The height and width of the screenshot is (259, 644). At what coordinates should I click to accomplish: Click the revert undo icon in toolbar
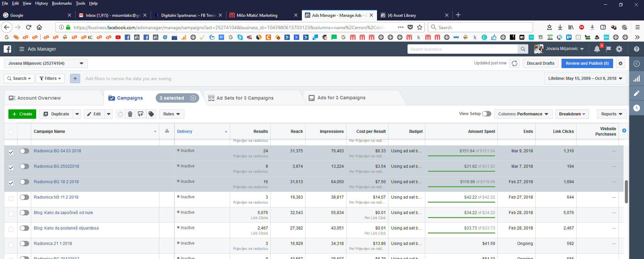click(120, 114)
